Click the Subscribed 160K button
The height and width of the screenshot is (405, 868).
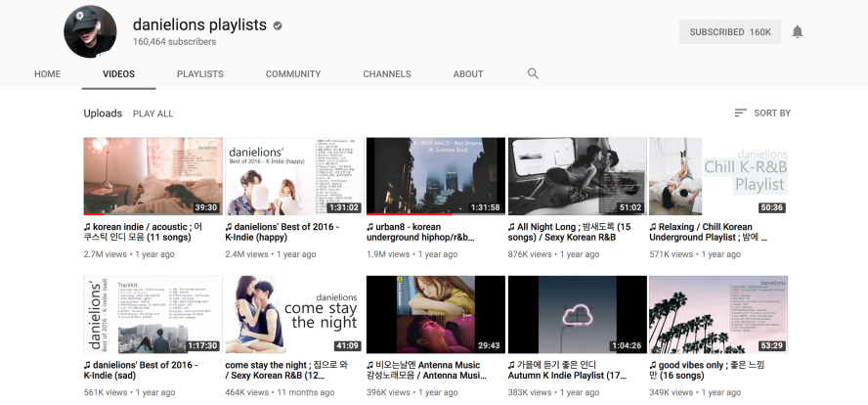(x=730, y=32)
